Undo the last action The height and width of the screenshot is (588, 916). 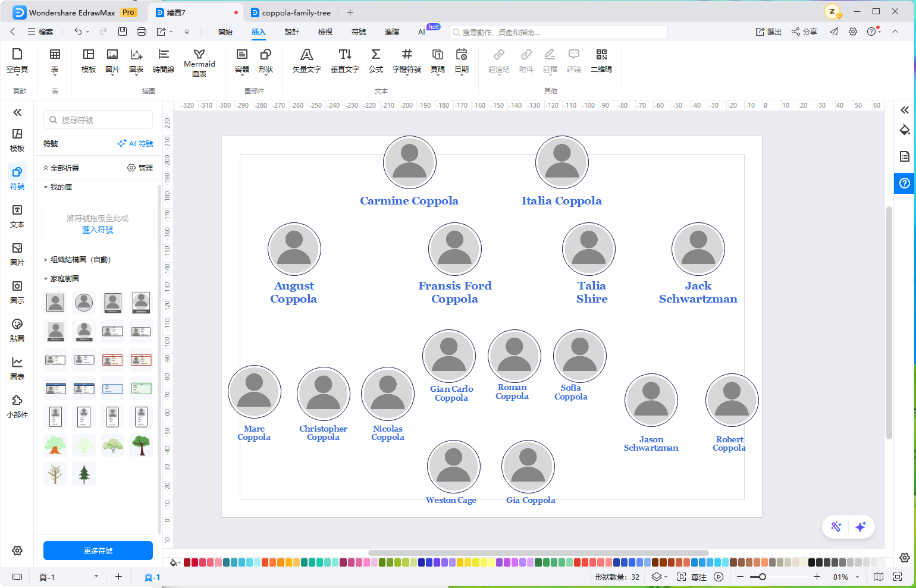pos(78,32)
